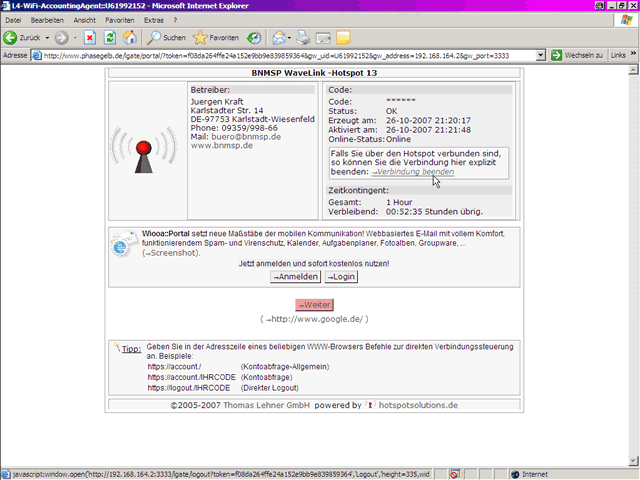
Task: Click the Anmelden button
Action: click(x=296, y=277)
